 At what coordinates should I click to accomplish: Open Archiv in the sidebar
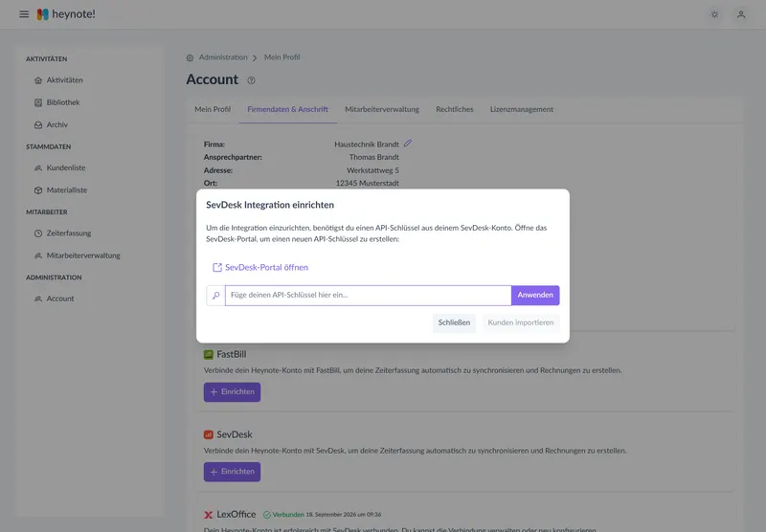click(x=57, y=125)
